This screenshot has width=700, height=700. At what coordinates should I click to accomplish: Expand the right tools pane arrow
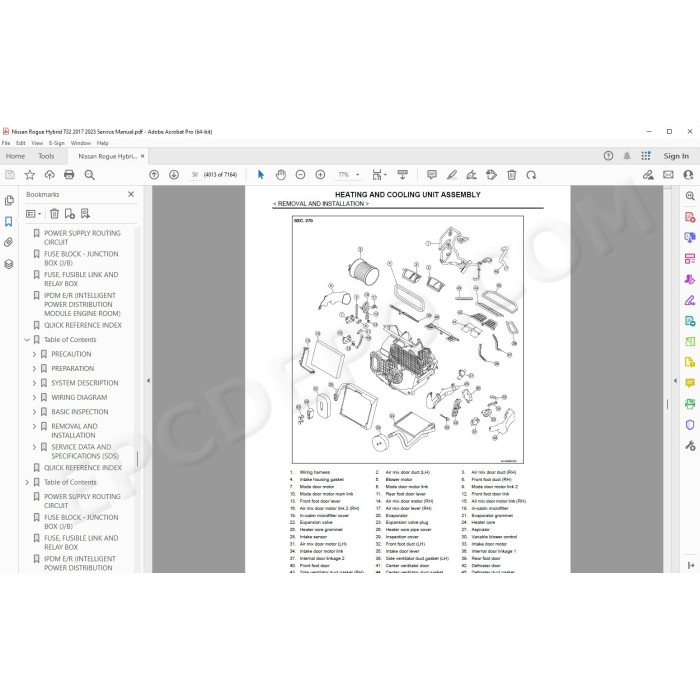(675, 381)
